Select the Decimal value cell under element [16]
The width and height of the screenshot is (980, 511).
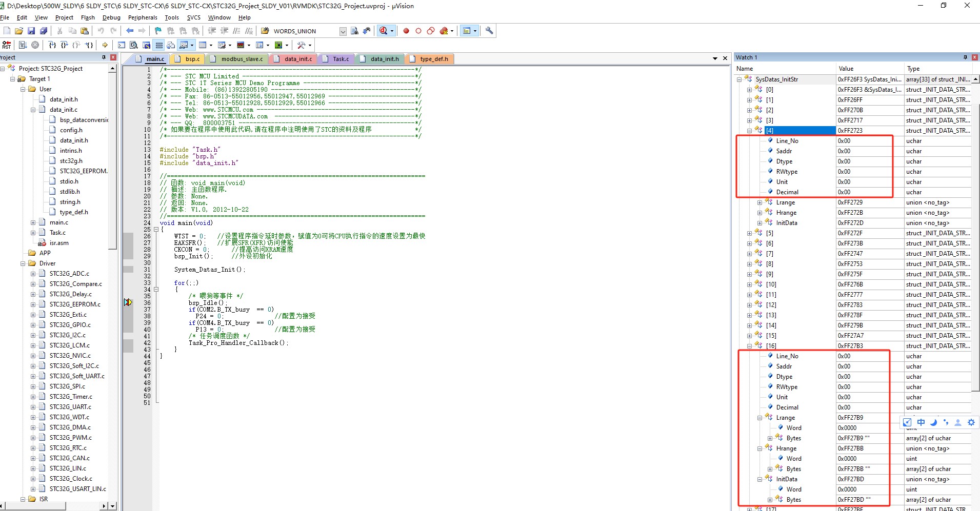tap(870, 407)
